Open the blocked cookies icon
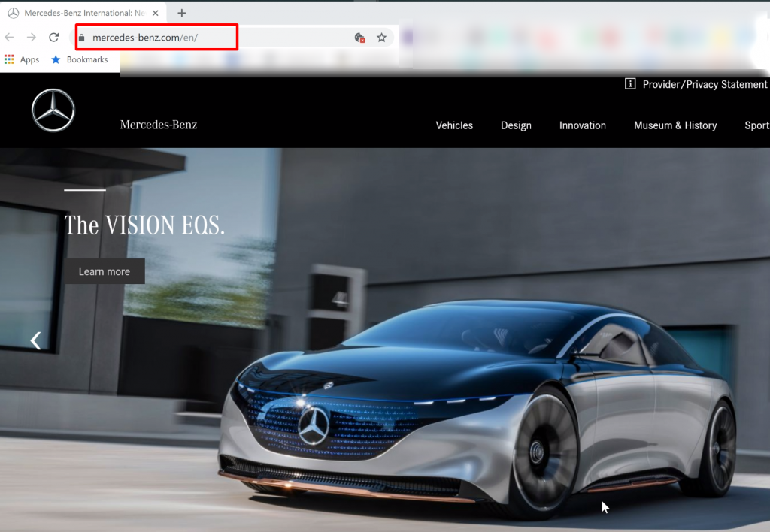The image size is (770, 532). (x=359, y=36)
